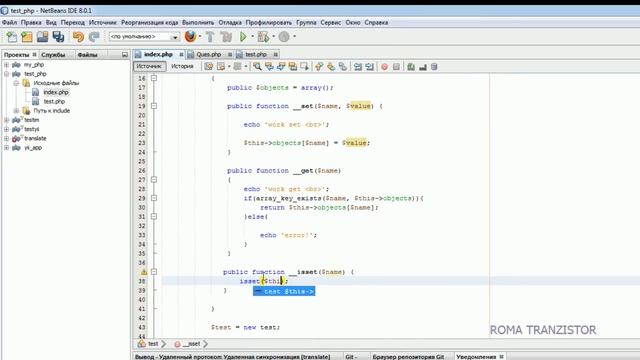Expand the translate project node
Screen dimensions: 640x360
click(7, 138)
